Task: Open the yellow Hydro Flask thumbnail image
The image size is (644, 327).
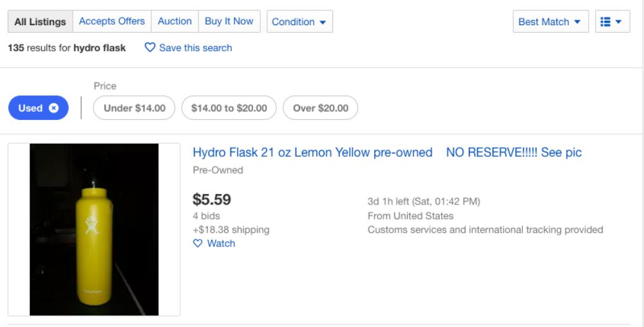Action: coord(94,230)
